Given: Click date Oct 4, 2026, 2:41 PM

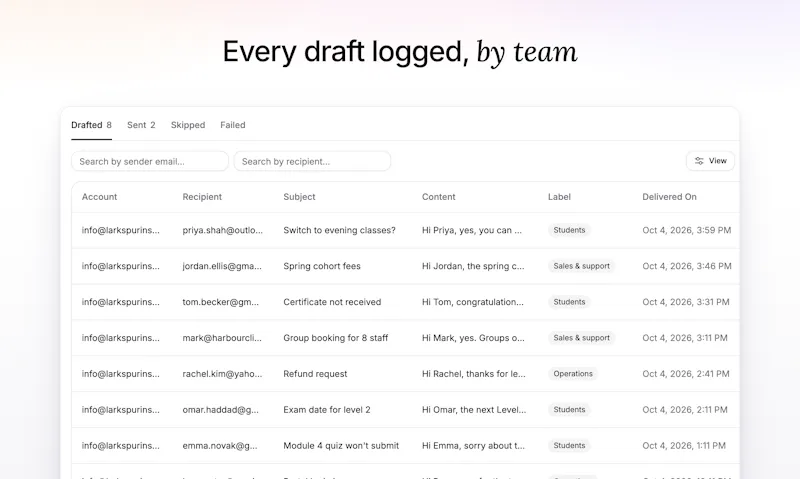Looking at the screenshot, I should tap(686, 374).
